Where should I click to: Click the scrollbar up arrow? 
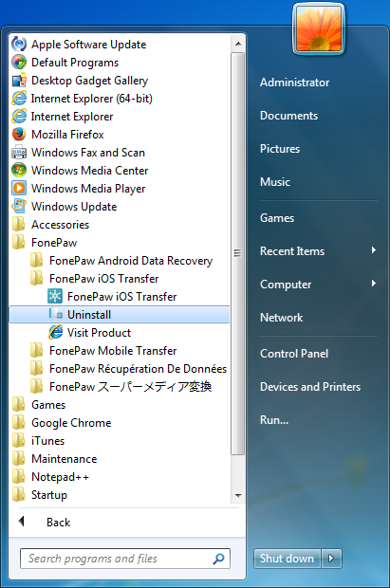238,44
